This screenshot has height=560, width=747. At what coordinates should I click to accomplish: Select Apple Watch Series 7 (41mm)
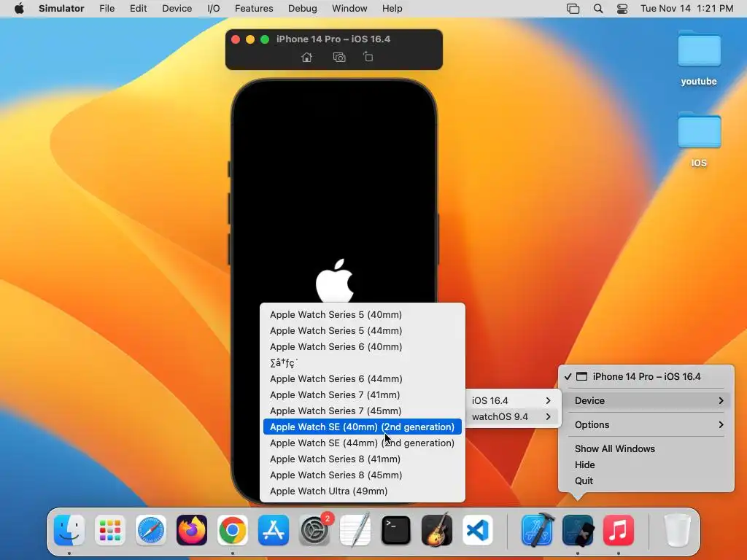click(x=363, y=394)
